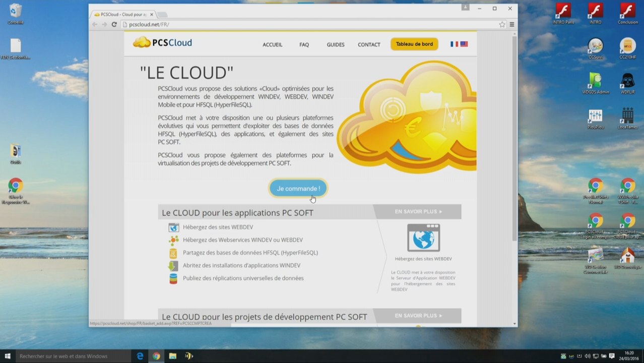Viewport: 644px width, 363px height.
Task: Select the FEN_GestionVa file on the desktop
Action: pos(16,48)
